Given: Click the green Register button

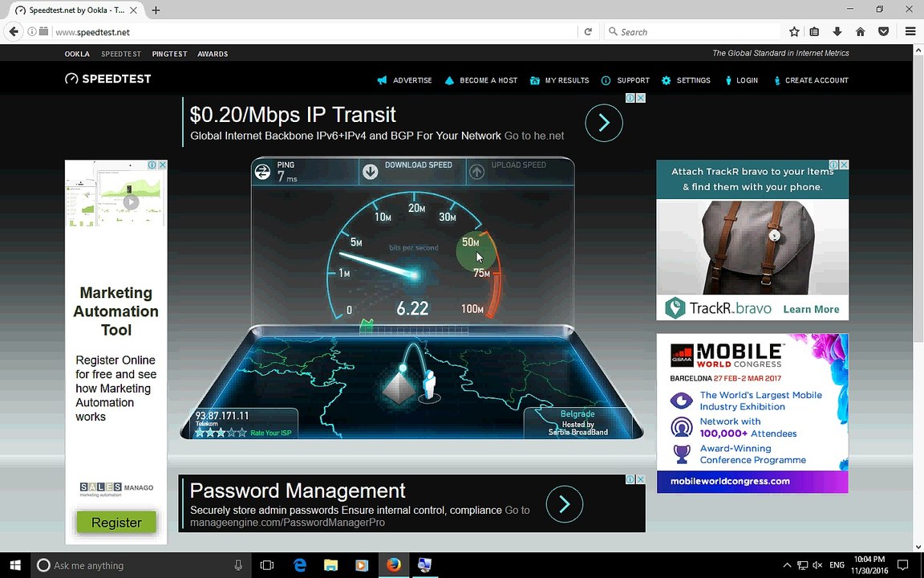Looking at the screenshot, I should 116,522.
